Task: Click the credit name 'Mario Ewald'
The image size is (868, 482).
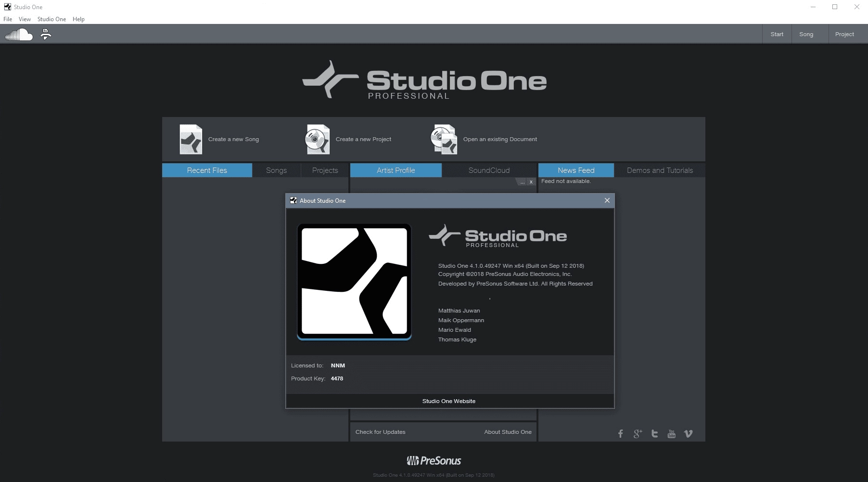Action: 455,330
